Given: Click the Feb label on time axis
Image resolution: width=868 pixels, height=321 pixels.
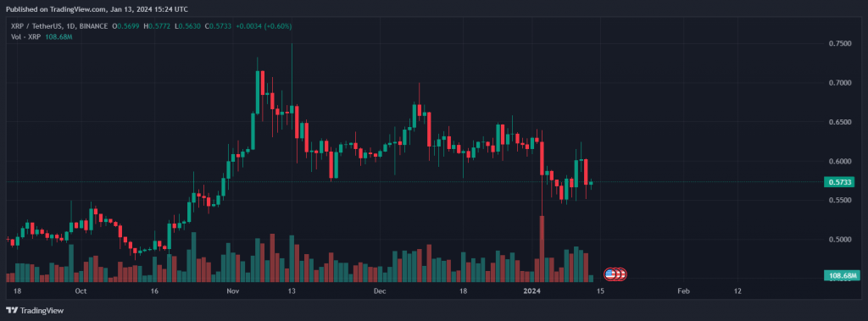Looking at the screenshot, I should click(x=684, y=291).
